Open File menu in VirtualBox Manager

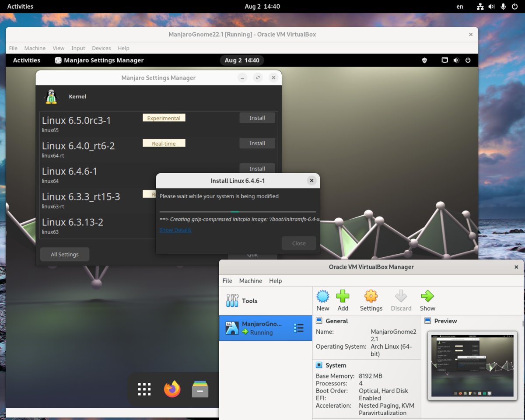point(227,281)
